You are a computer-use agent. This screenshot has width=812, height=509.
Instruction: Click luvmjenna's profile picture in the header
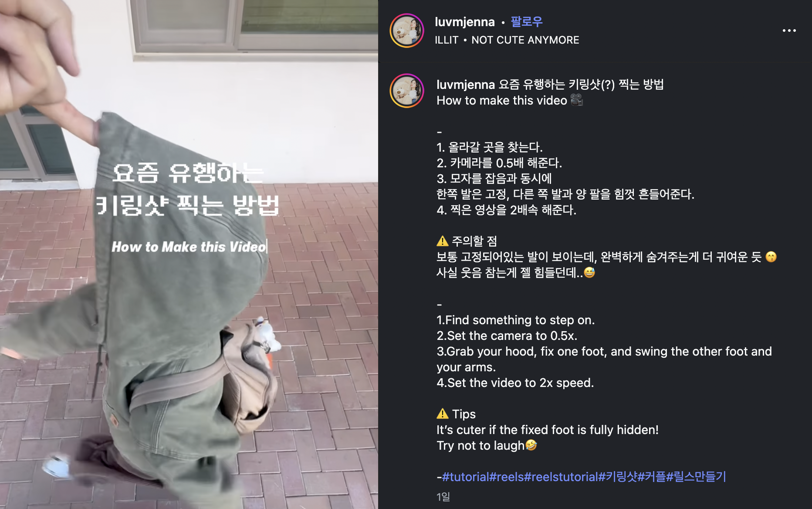coord(407,31)
